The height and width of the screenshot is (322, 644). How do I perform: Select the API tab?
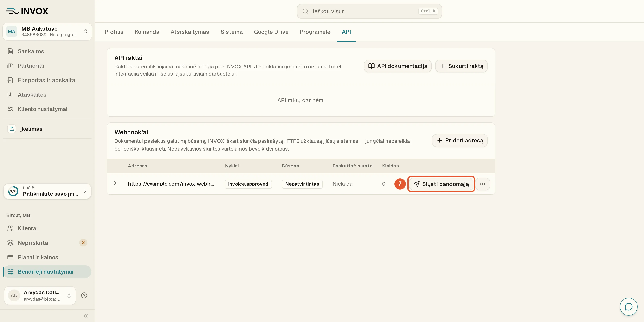point(346,32)
